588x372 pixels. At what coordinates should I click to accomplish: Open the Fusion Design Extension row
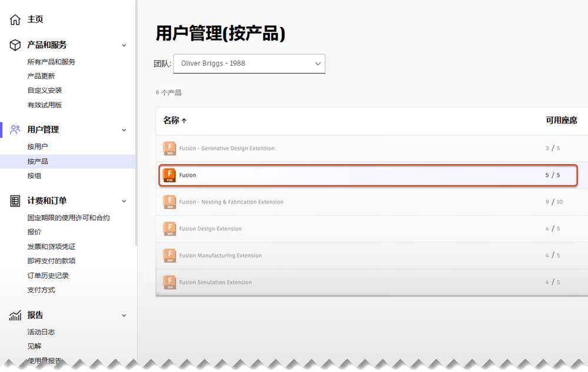click(372, 229)
